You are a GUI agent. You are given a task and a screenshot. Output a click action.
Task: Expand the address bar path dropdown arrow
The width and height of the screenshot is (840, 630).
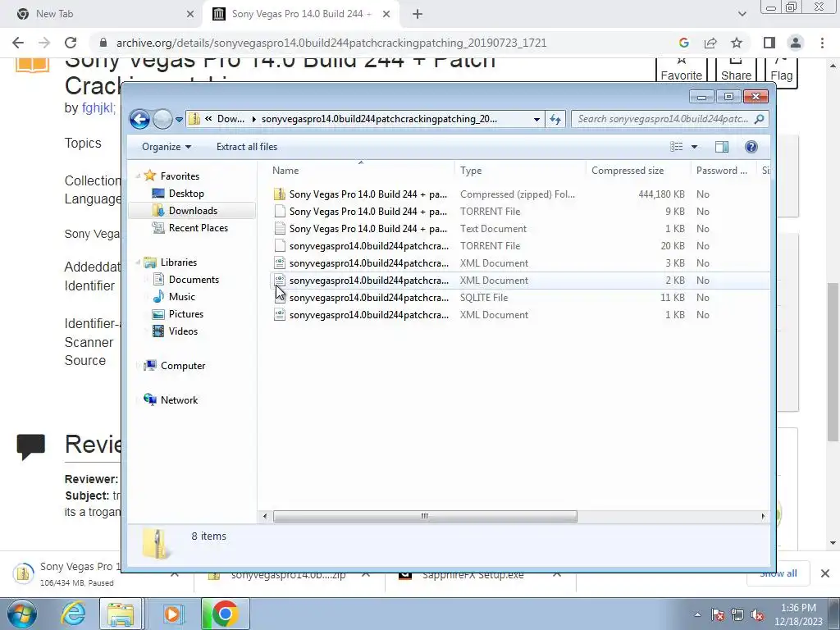point(536,120)
